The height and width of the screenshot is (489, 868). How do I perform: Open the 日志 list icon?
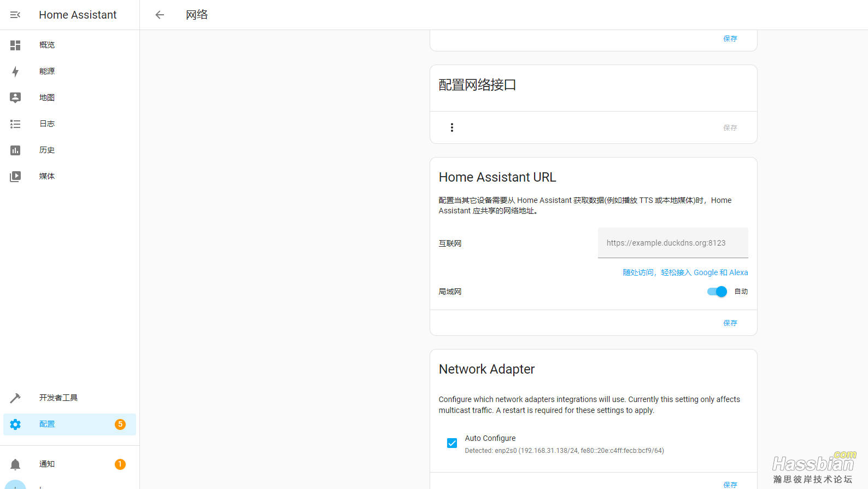tap(15, 124)
